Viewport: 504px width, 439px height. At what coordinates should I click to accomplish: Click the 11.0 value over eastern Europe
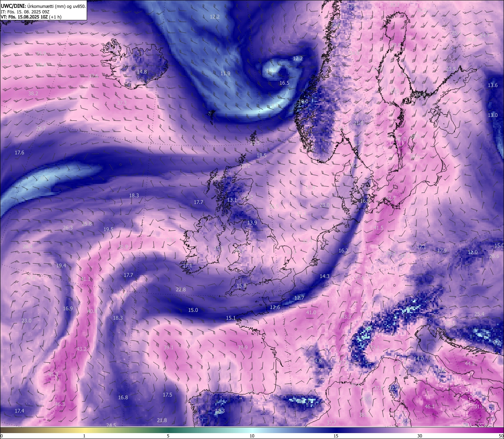(472, 252)
